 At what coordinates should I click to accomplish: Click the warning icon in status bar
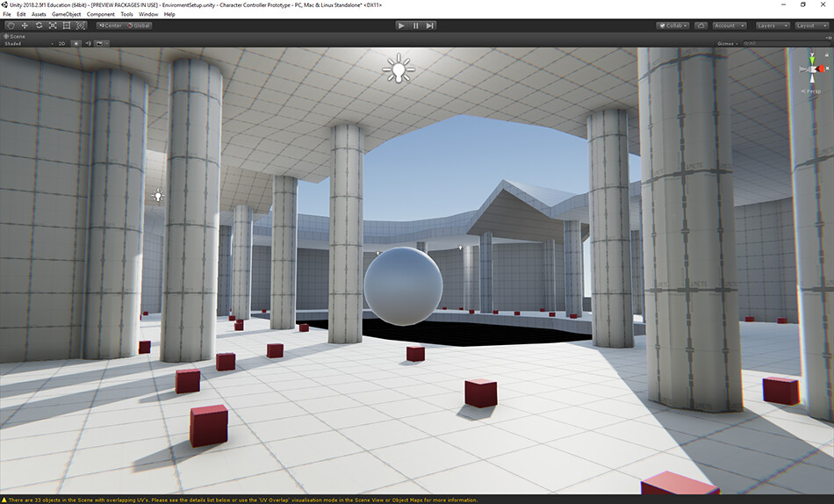coord(4,500)
